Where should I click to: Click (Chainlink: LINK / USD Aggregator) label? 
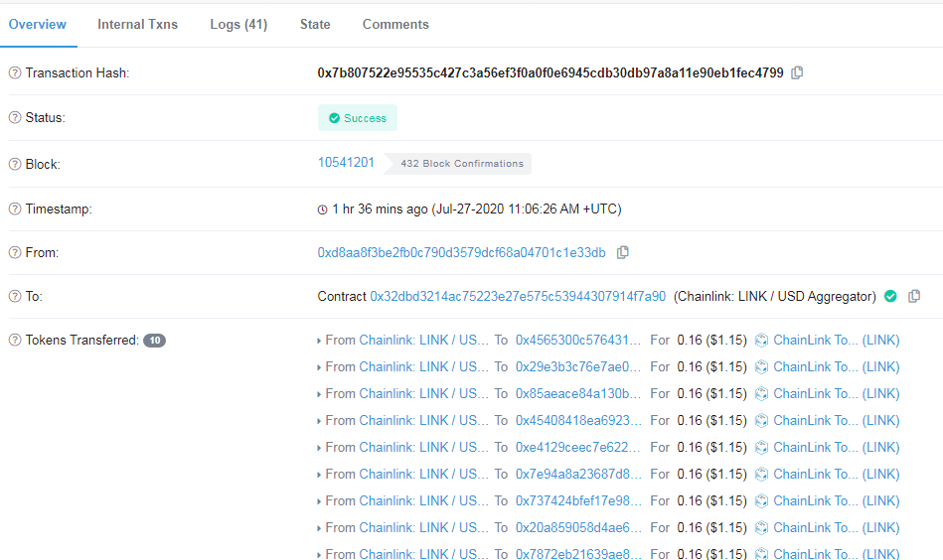(775, 296)
